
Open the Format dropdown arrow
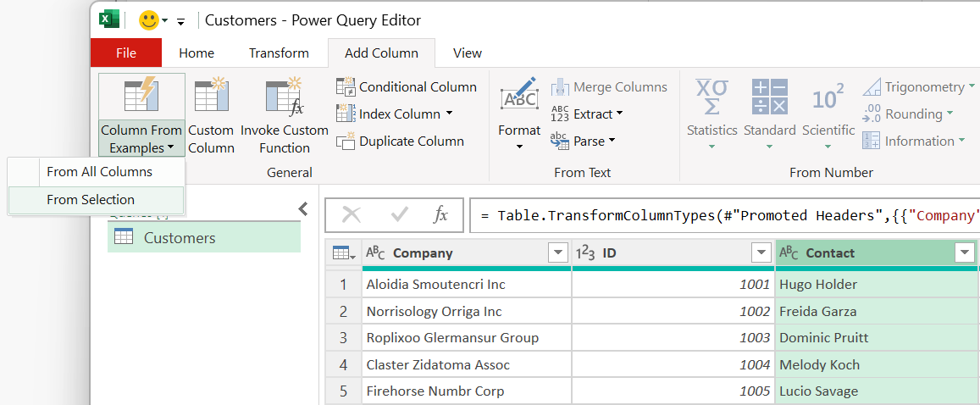click(518, 147)
